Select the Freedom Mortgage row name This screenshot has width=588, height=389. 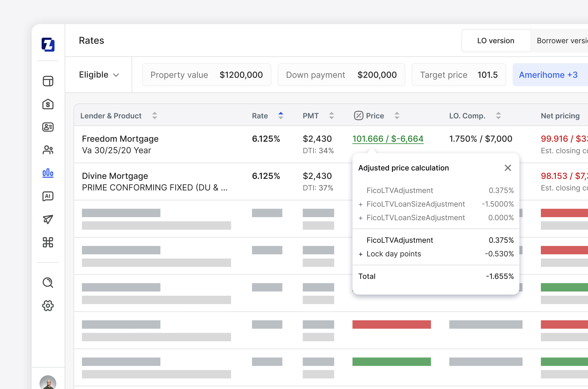click(120, 139)
